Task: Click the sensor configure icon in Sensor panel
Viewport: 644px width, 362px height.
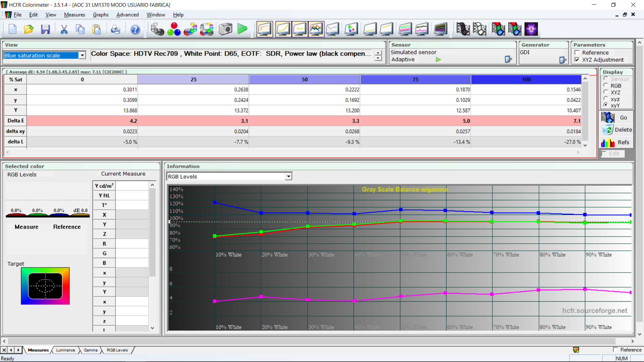Action: click(x=508, y=59)
